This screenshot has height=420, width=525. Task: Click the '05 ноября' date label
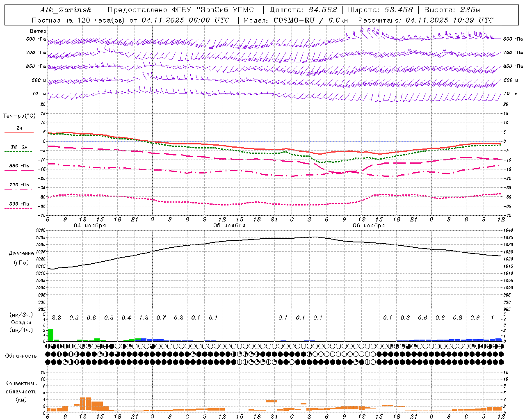pyautogui.click(x=229, y=226)
